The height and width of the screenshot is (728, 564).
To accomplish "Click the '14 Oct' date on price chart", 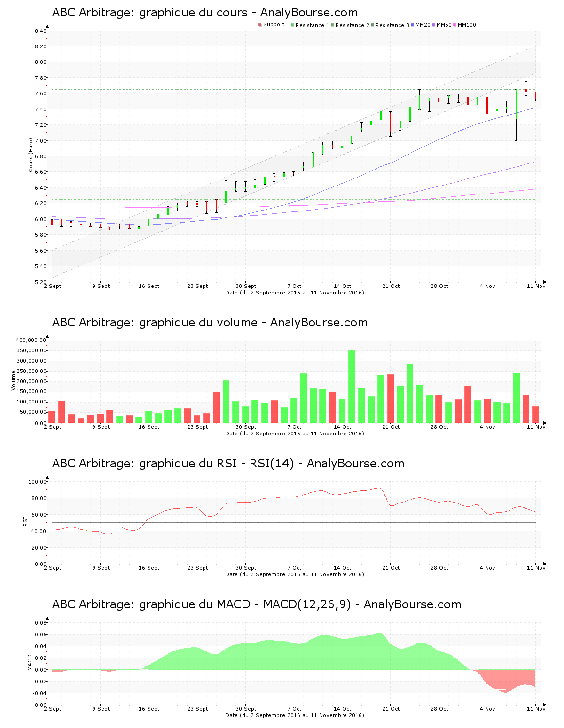I will pyautogui.click(x=343, y=286).
